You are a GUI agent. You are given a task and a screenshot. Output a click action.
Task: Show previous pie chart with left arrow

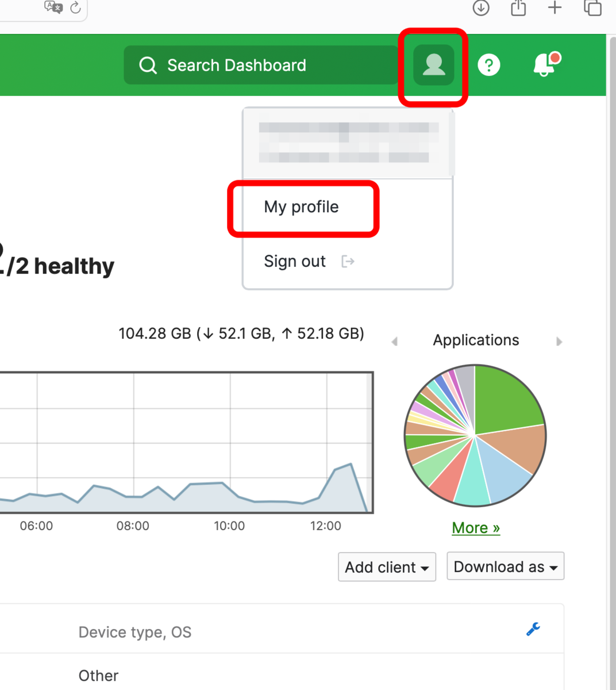click(x=394, y=342)
